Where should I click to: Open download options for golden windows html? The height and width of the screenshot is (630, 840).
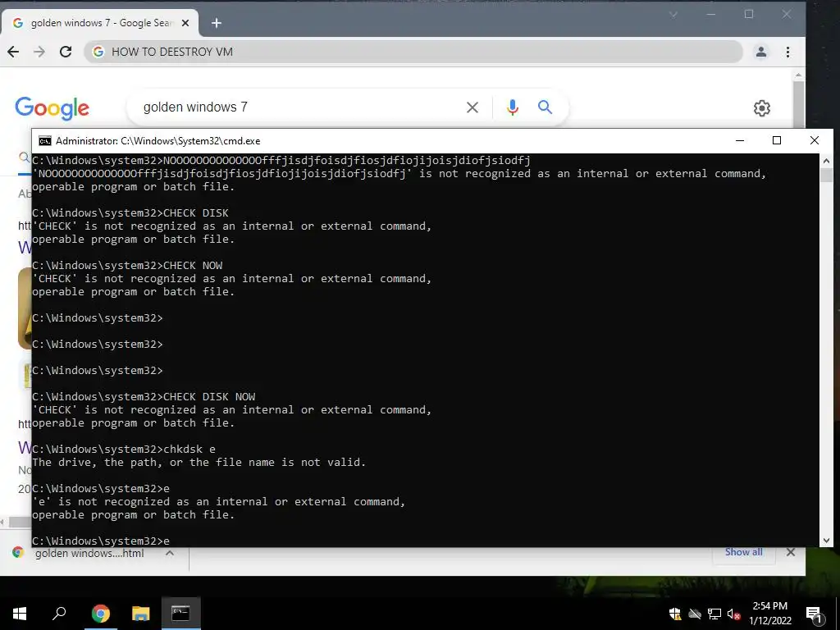click(169, 554)
